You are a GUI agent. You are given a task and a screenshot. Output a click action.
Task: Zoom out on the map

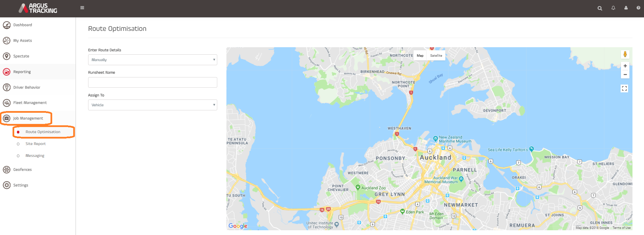pos(625,75)
